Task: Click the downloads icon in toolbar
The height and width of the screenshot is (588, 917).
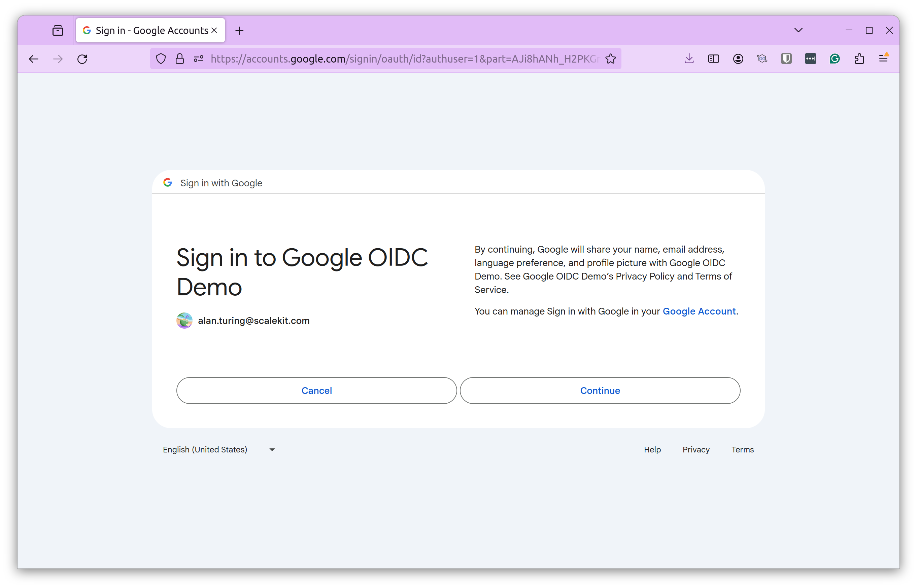Action: [689, 60]
